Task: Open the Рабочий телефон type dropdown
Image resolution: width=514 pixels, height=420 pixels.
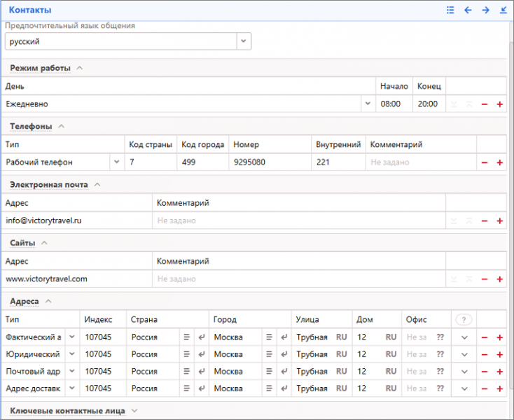Action: click(x=116, y=162)
